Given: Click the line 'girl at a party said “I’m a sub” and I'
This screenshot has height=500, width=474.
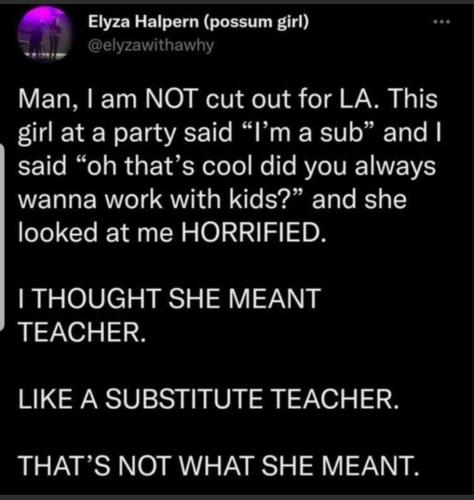Looking at the screenshot, I should tap(230, 133).
